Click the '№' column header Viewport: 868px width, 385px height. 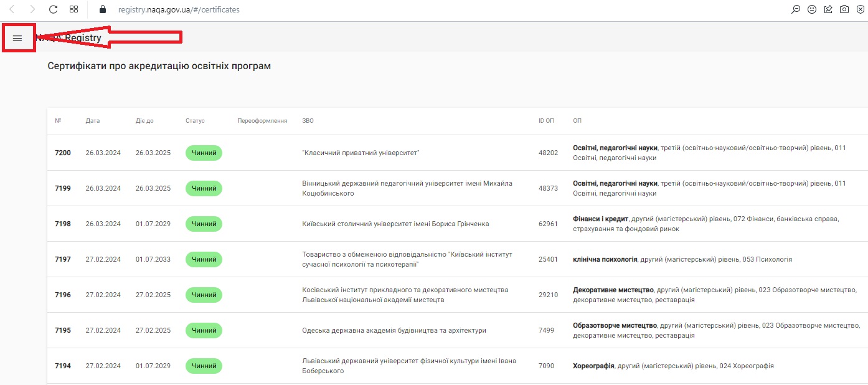[58, 121]
